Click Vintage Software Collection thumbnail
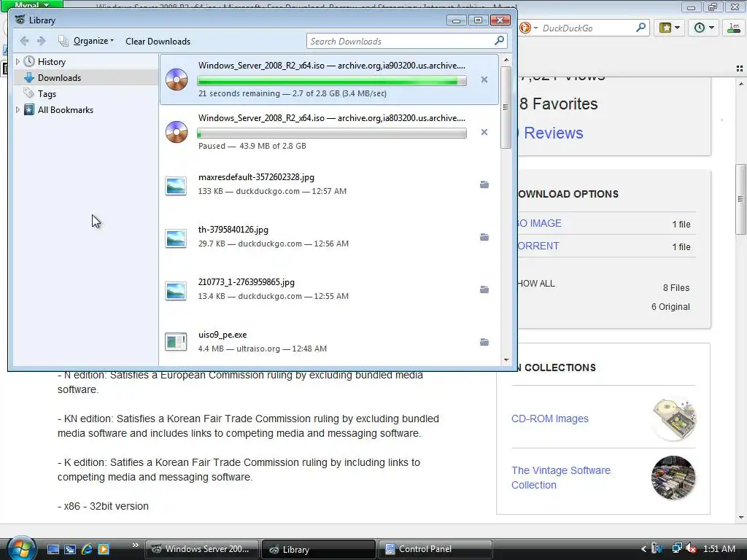Viewport: 747px width, 560px height. click(673, 478)
